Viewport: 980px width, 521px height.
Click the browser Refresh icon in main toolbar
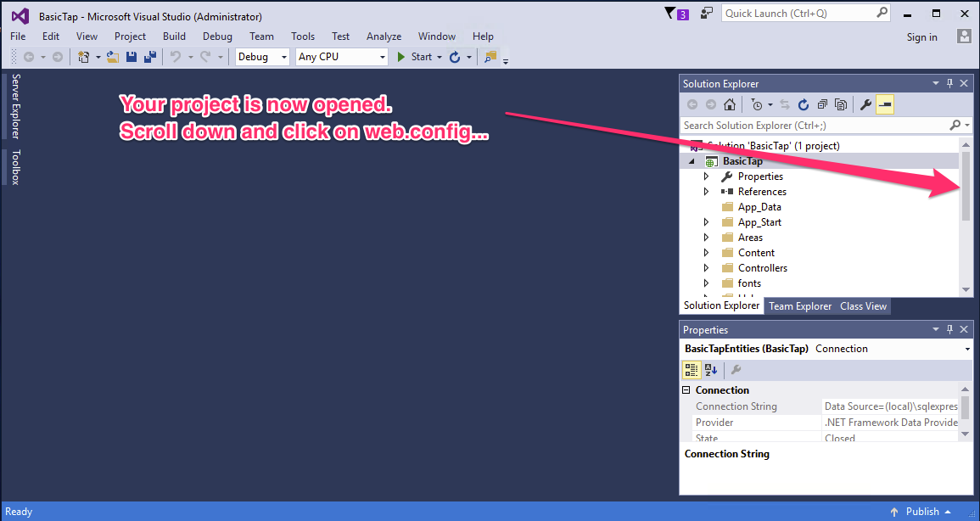point(455,57)
